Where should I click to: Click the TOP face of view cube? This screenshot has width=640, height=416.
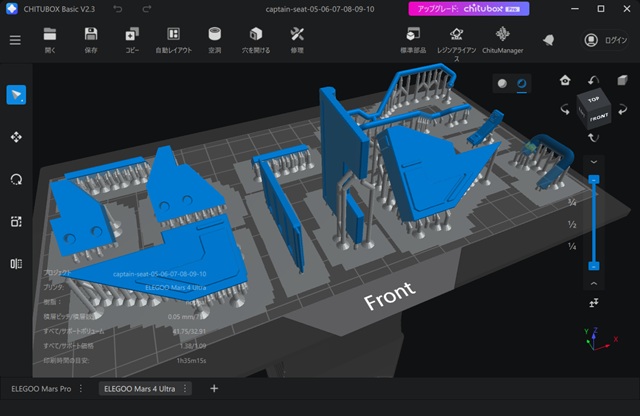(593, 100)
